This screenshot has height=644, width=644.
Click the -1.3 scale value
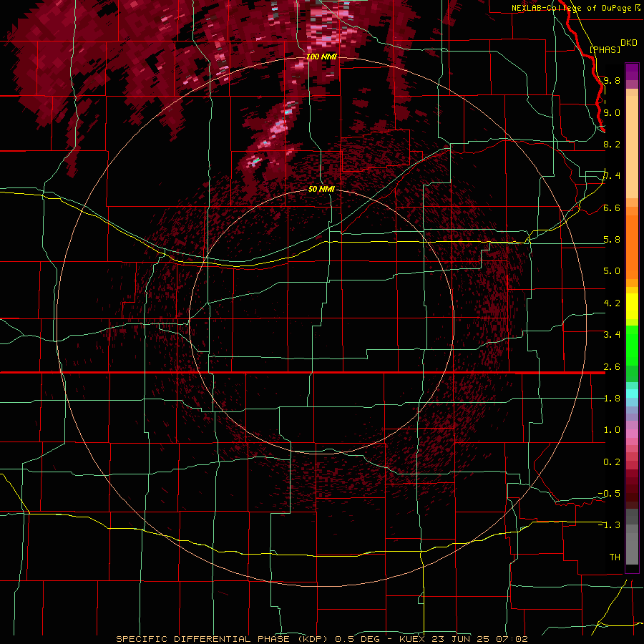click(609, 525)
